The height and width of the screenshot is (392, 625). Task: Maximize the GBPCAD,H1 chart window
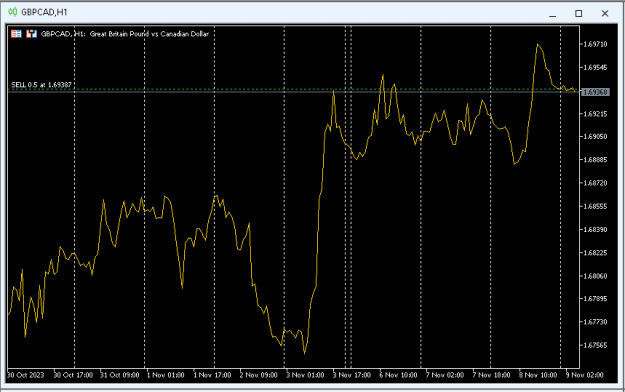(x=578, y=14)
